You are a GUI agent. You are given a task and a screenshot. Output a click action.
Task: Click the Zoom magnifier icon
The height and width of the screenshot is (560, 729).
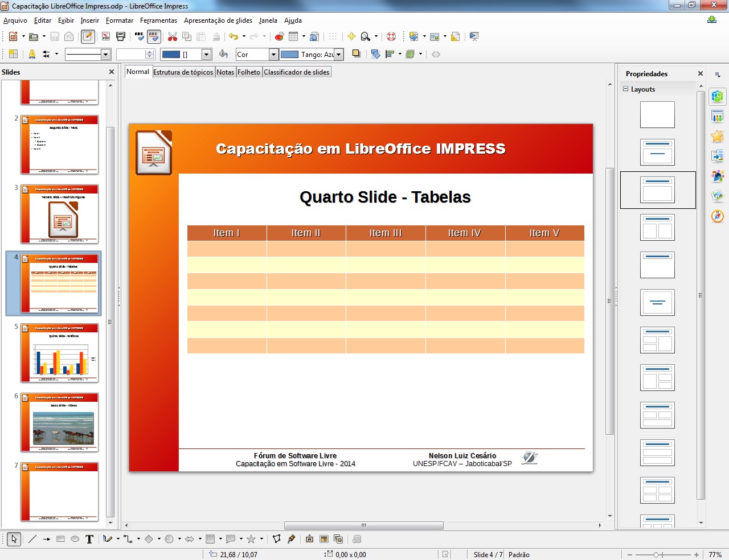point(366,36)
